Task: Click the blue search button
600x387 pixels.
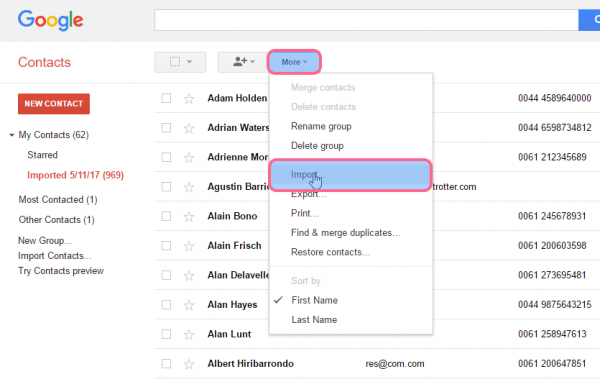Action: point(589,20)
